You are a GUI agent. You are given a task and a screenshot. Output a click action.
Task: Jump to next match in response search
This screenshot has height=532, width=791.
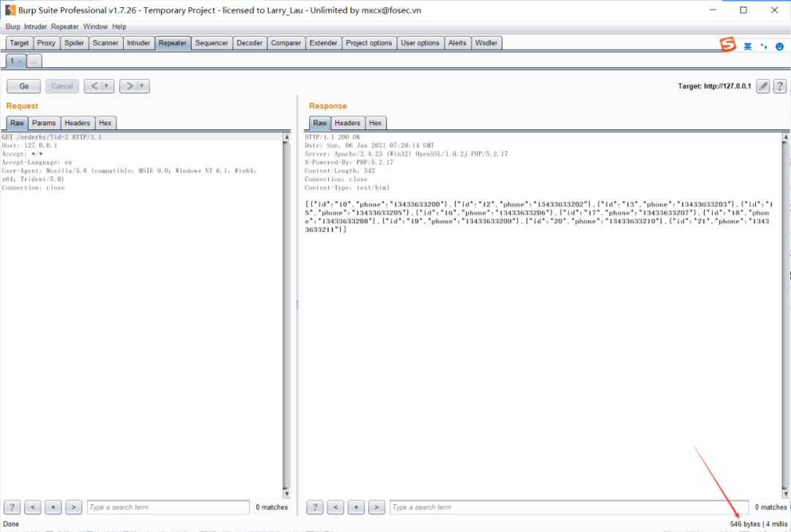coord(376,507)
